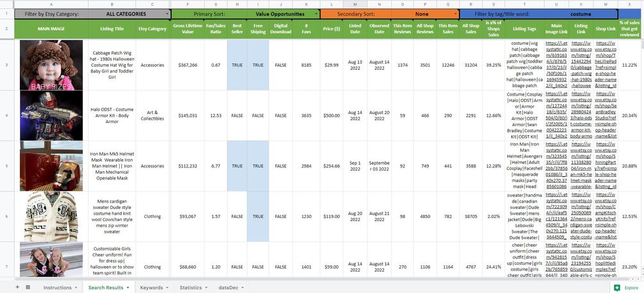
Task: Select the $254.66 price cell
Action: click(331, 166)
